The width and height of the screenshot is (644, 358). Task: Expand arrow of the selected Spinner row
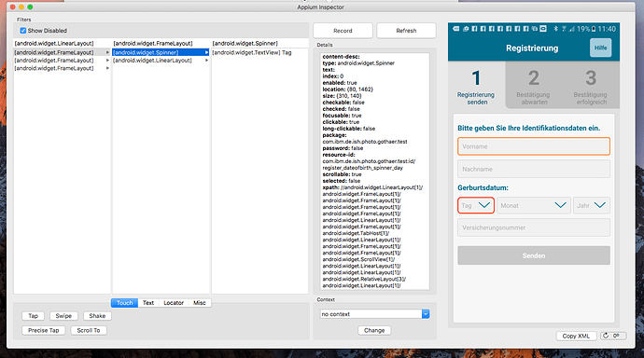[206, 52]
